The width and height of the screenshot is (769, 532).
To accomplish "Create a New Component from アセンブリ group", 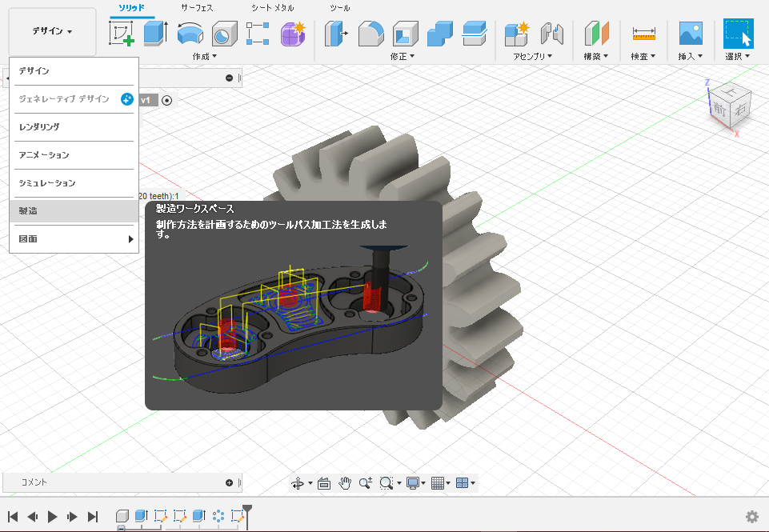I will [517, 34].
